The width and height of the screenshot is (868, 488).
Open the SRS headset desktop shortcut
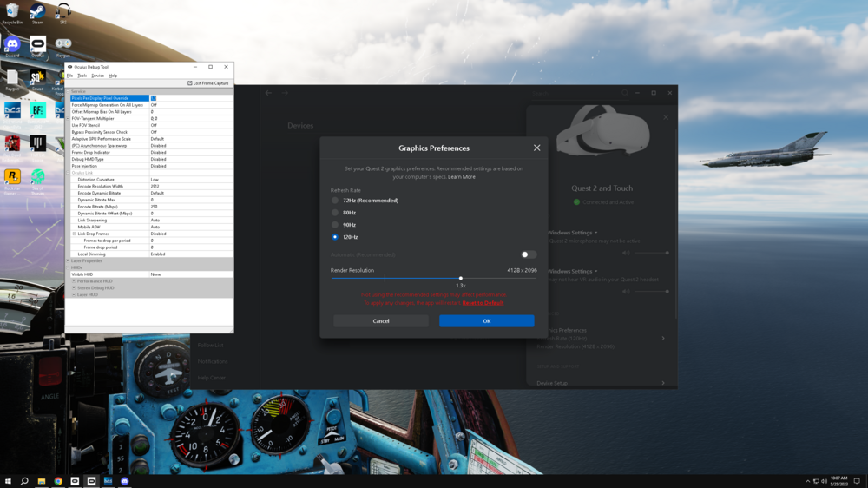(63, 14)
